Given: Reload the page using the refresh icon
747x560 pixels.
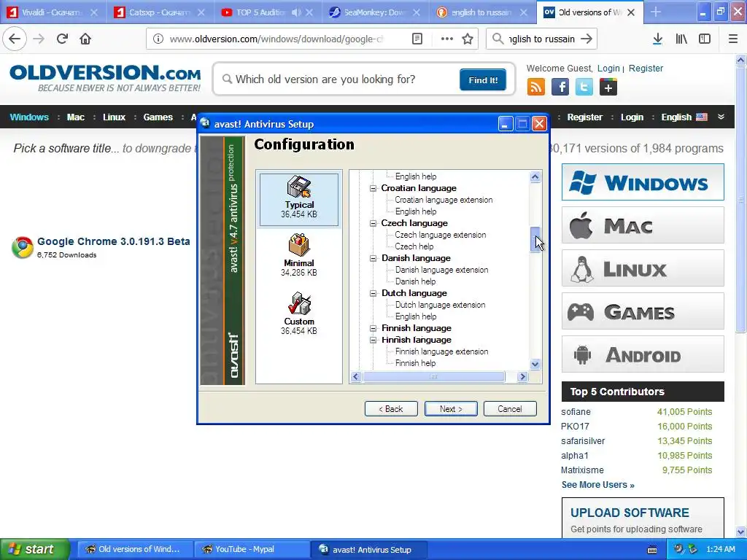Looking at the screenshot, I should point(62,39).
